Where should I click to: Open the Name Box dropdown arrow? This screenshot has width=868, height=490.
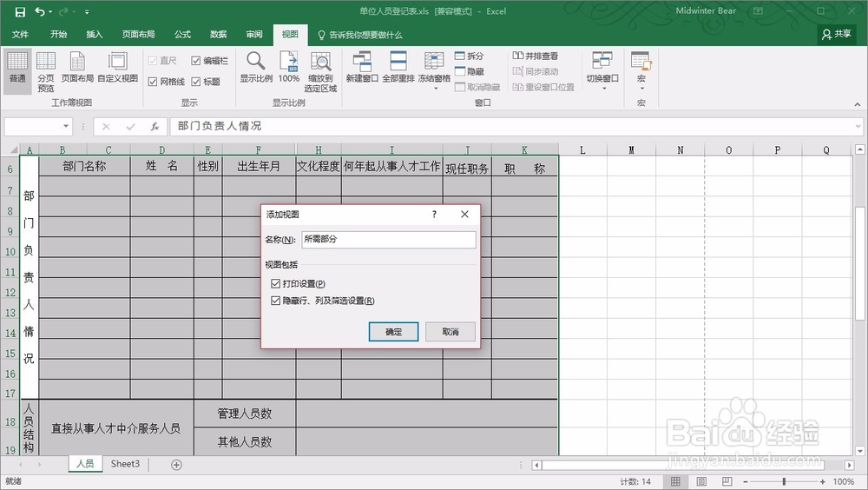pos(66,126)
